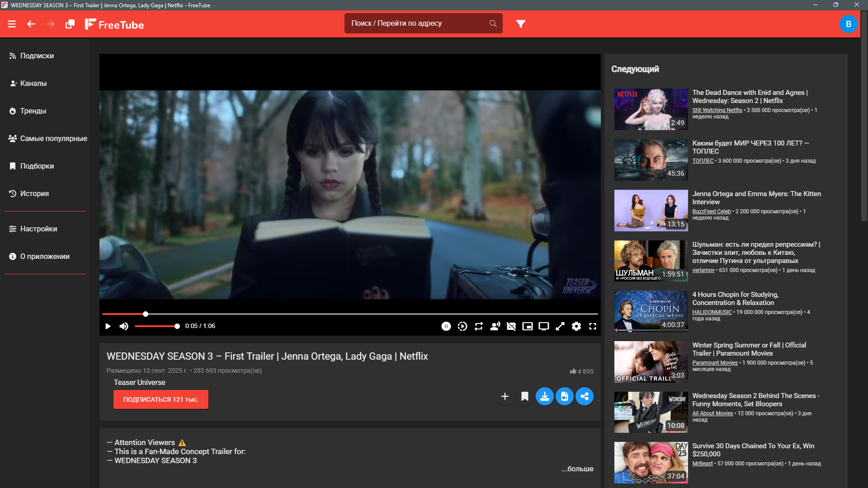The height and width of the screenshot is (488, 868).
Task: Open the player settings gear
Action: (576, 326)
